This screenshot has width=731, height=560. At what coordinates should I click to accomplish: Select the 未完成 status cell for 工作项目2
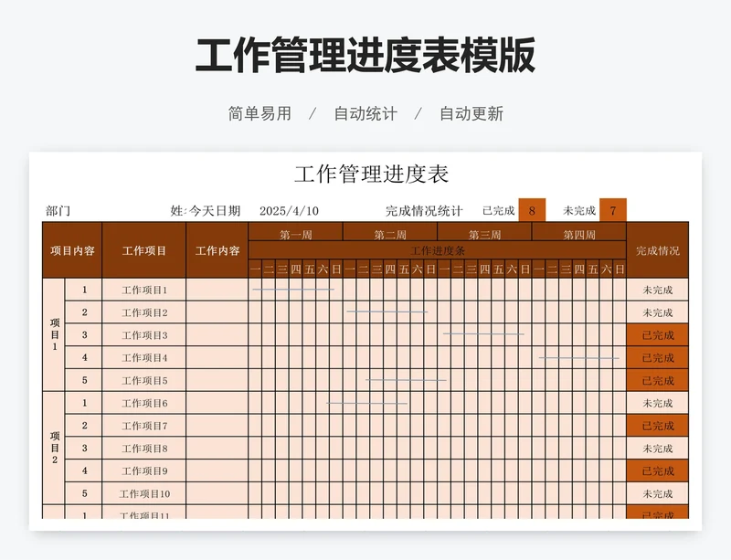658,312
